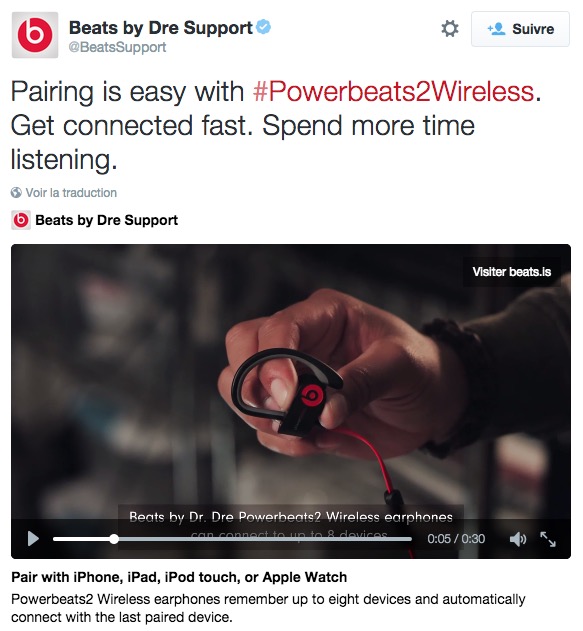Click the globe icon beside Voir la traduction
This screenshot has width=583, height=631.
(16, 193)
